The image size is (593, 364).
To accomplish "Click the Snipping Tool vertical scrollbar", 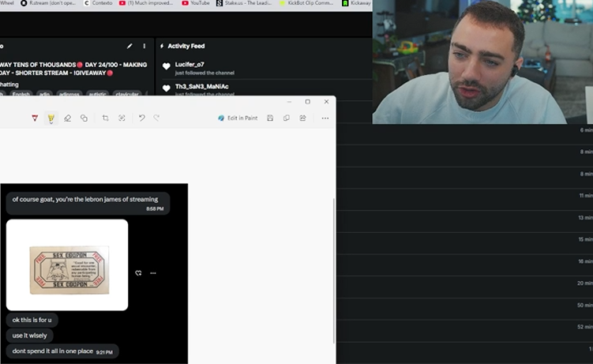I will [333, 270].
